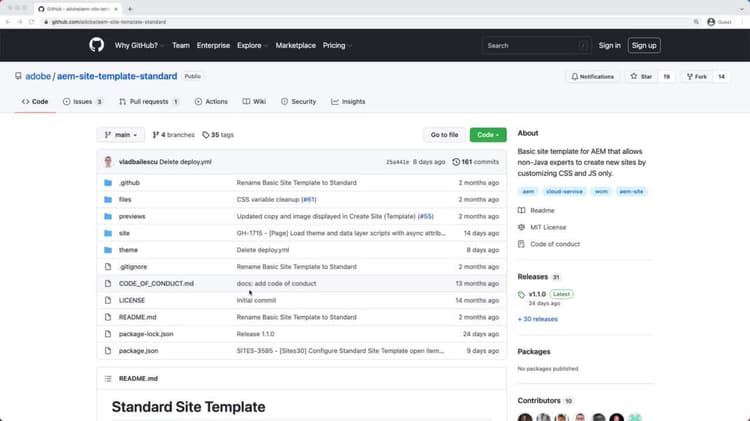The image size is (750, 421).
Task: Click the Sign up button
Action: click(644, 45)
